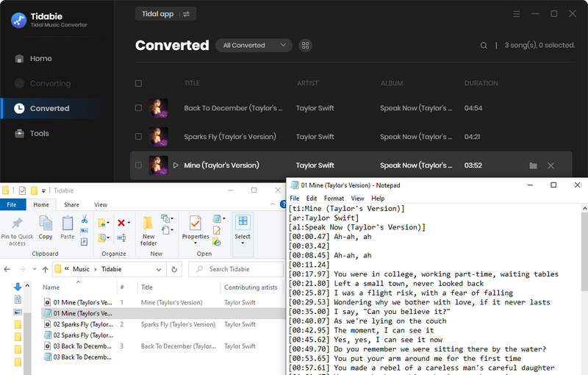
Task: Refresh the Tidabie folder view
Action: click(x=174, y=269)
